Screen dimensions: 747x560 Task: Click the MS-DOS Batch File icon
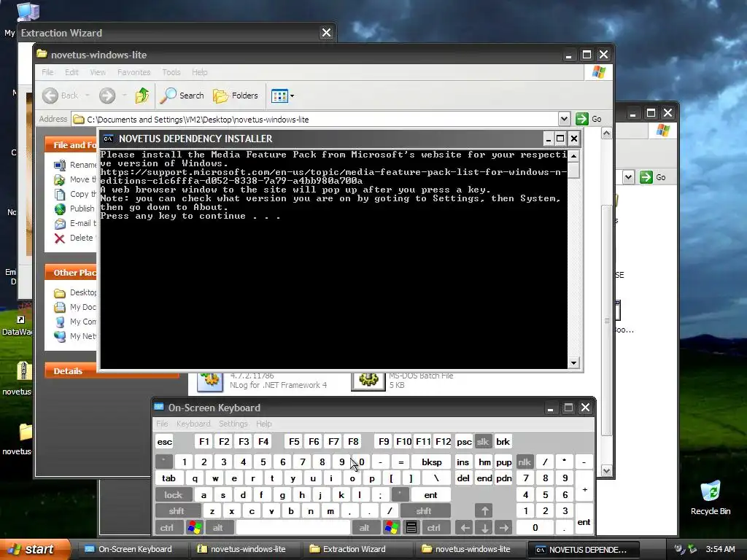(x=368, y=381)
